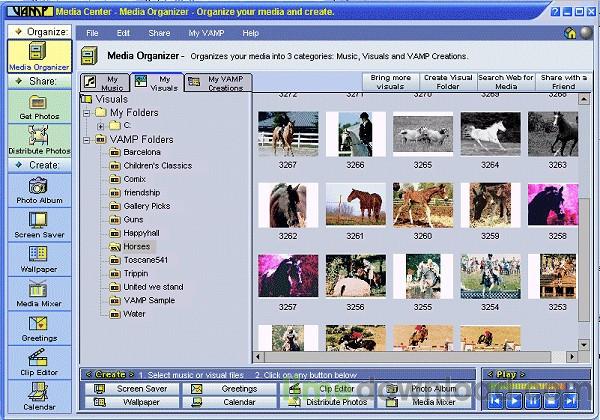Click the Distribute Photos sidebar icon
Screen dimensions: 600x420
tap(38, 139)
